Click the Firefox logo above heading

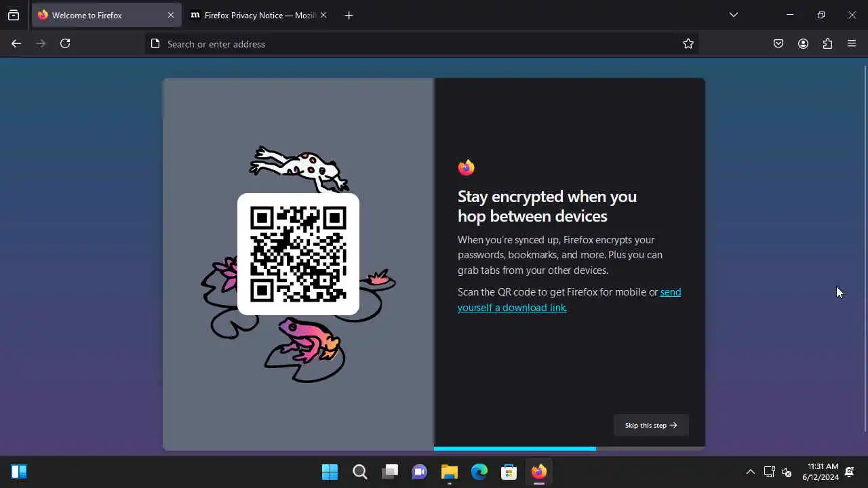[x=466, y=167]
